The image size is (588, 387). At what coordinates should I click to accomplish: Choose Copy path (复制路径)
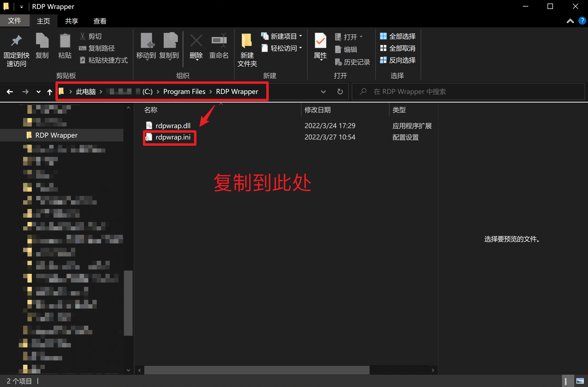coord(97,48)
